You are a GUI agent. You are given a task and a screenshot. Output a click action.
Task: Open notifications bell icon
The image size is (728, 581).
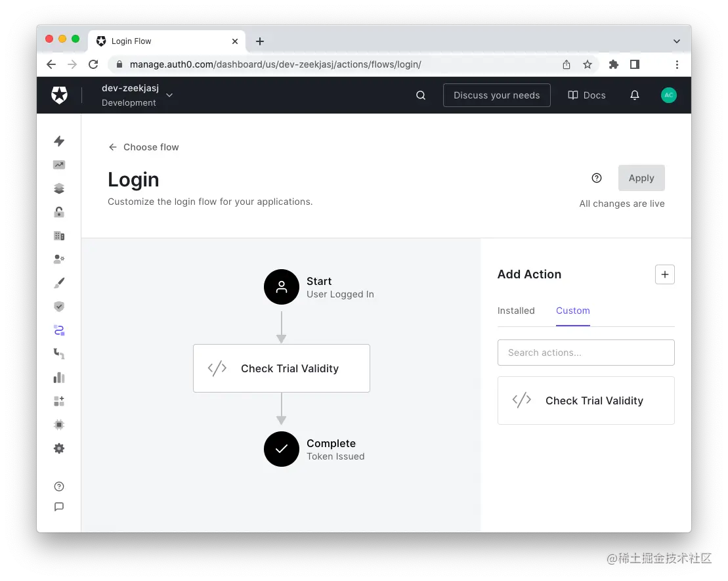634,95
